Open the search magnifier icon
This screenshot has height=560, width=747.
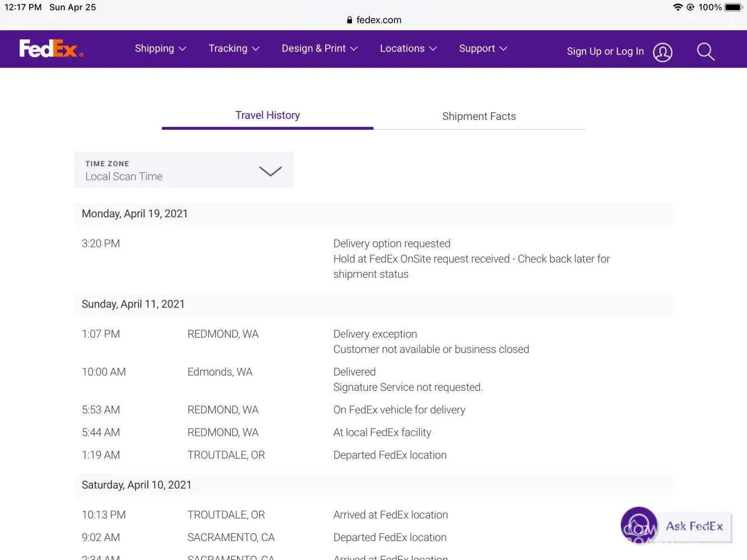coord(706,52)
